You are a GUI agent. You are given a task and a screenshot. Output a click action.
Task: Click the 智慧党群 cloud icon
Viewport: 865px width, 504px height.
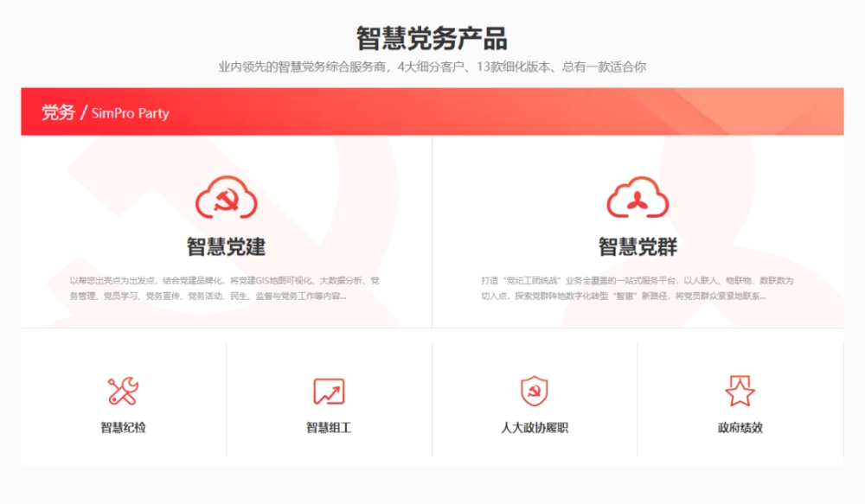638,198
